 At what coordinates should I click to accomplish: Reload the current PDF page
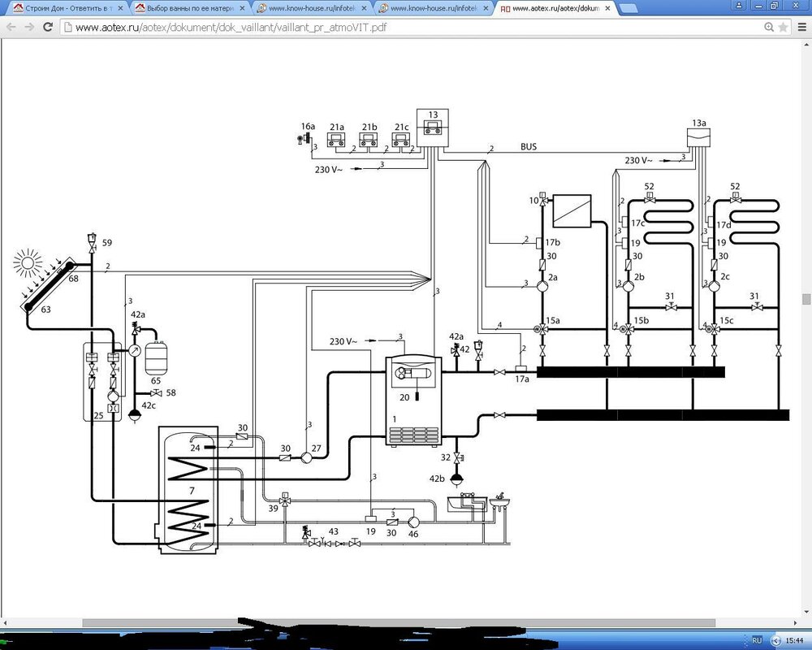[x=48, y=27]
